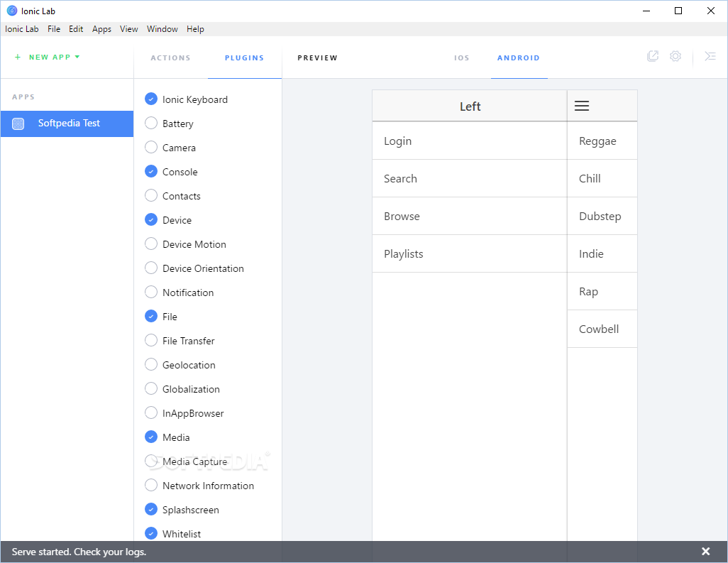Click the plus icon beside New App
Viewport: 728px width, 563px height.
(18, 57)
